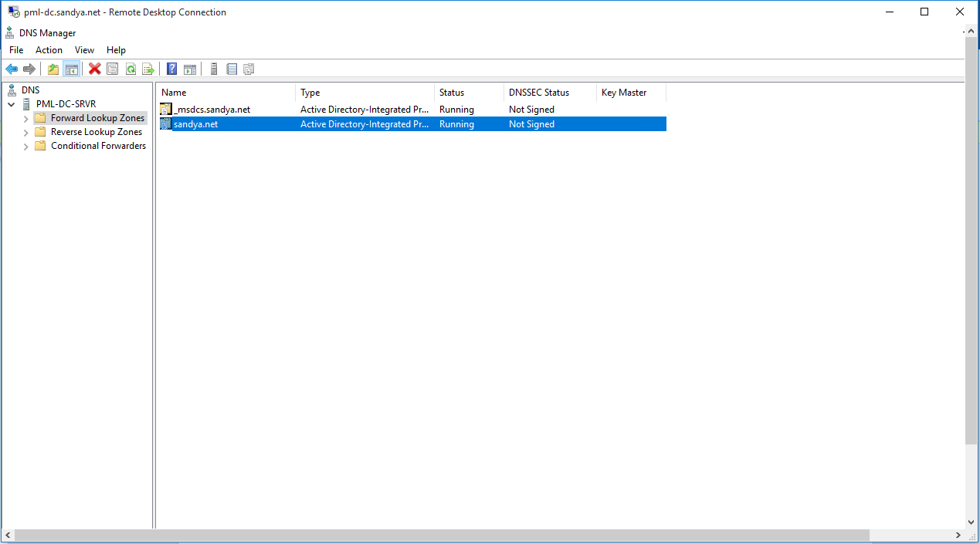
Task: Open the Action menu
Action: tap(49, 50)
